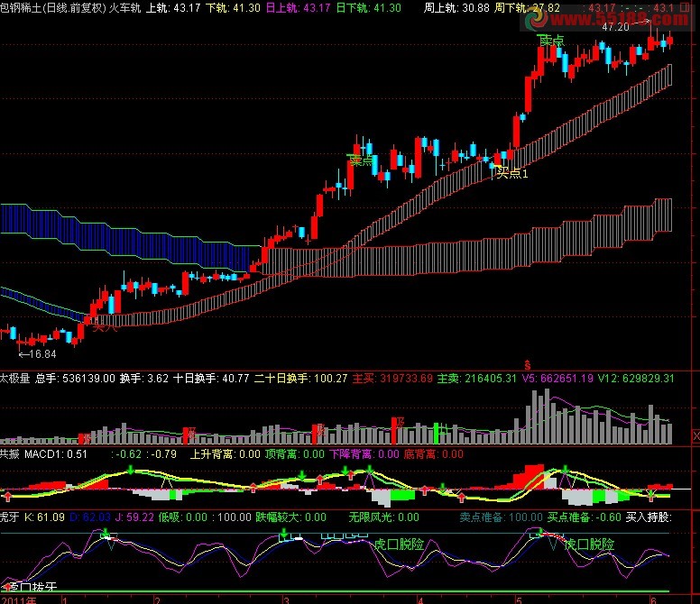Click the 上轨: 43.17 value
Viewport: 700px width, 604px height.
[173, 7]
